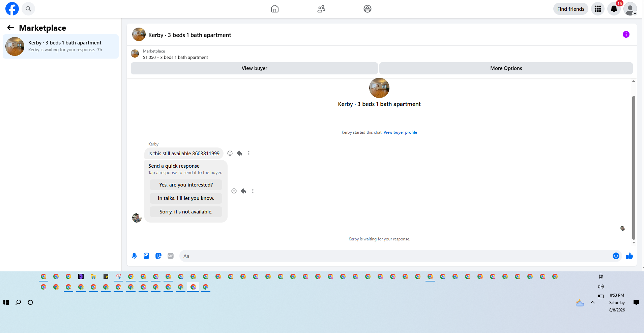Viewport: 644px width, 333px height.
Task: Open the Windows Action Center
Action: click(x=636, y=302)
